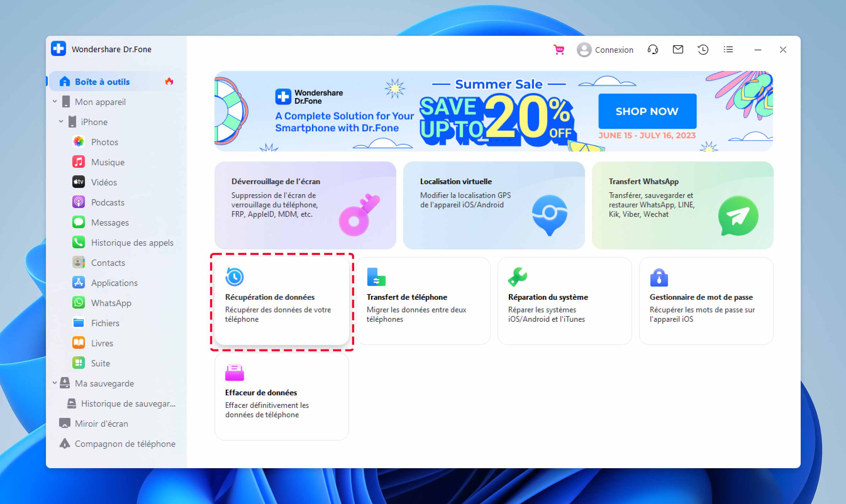
Task: Click the Contacts address book icon
Action: pyautogui.click(x=79, y=262)
